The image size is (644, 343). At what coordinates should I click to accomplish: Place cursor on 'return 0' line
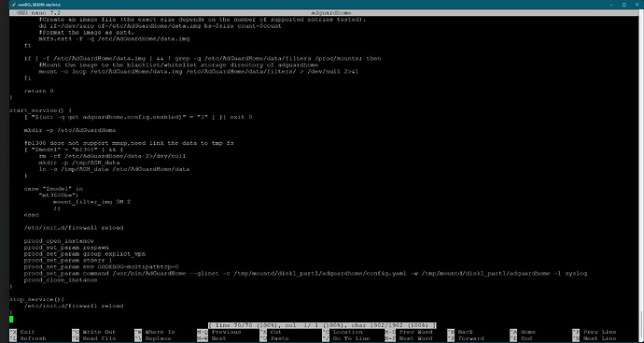pos(39,91)
